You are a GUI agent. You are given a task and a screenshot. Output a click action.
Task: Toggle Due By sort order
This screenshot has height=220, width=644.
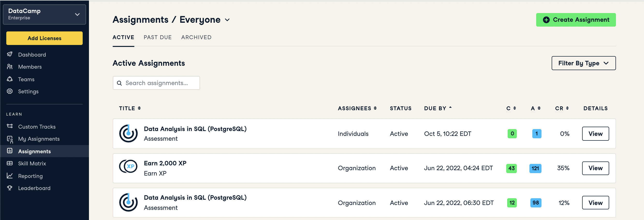click(x=438, y=108)
